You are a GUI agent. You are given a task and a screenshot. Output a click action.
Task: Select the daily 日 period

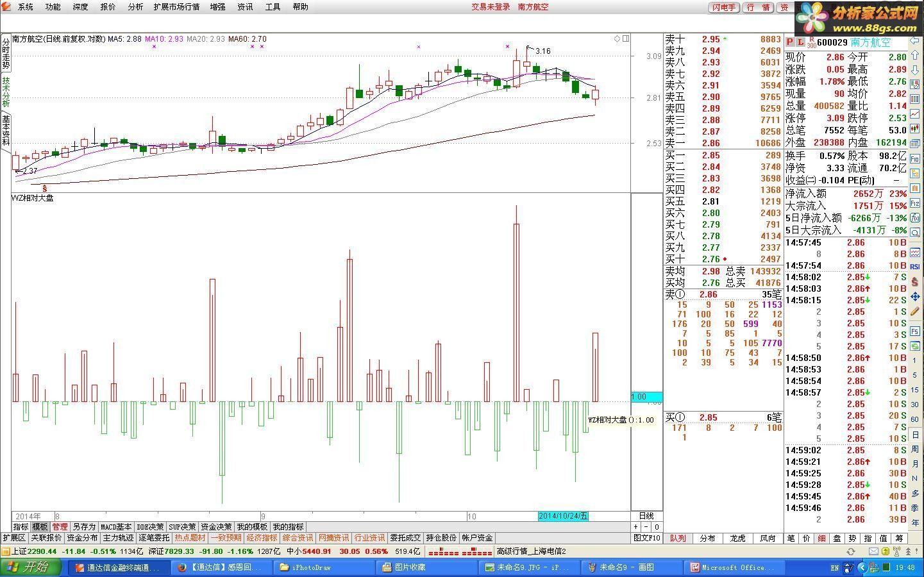pyautogui.click(x=915, y=435)
